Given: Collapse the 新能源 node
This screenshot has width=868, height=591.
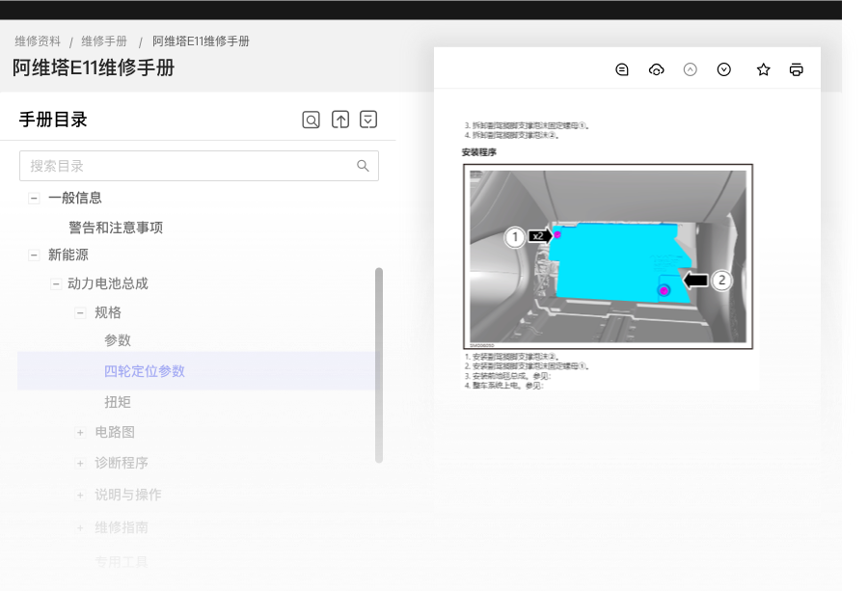Looking at the screenshot, I should (34, 255).
